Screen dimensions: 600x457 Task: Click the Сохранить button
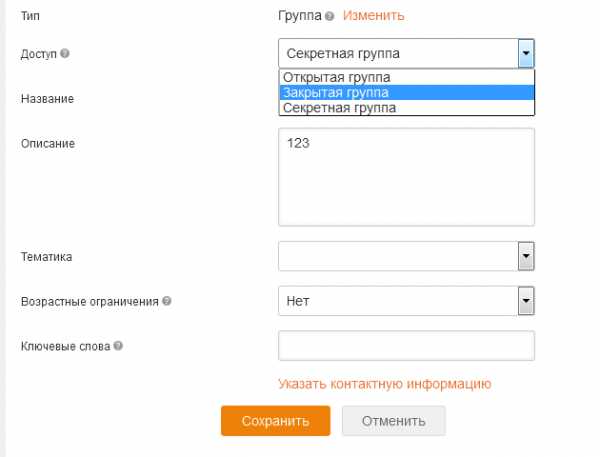pyautogui.click(x=276, y=421)
